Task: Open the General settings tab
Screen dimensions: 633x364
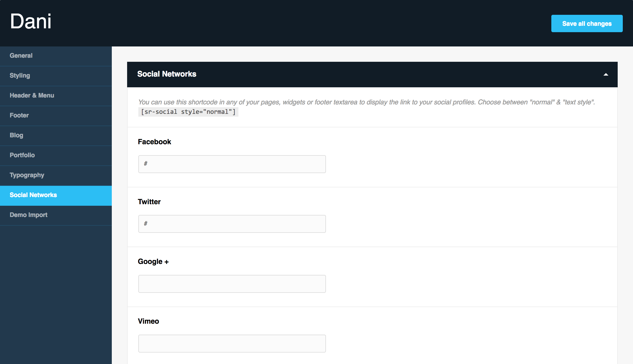Action: pos(56,56)
